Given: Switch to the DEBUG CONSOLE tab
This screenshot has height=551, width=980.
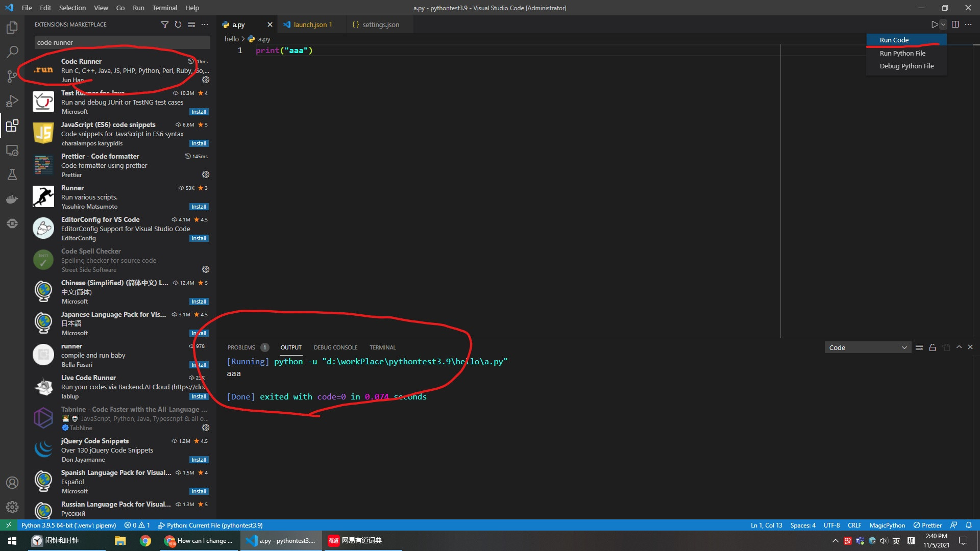Looking at the screenshot, I should pyautogui.click(x=335, y=347).
